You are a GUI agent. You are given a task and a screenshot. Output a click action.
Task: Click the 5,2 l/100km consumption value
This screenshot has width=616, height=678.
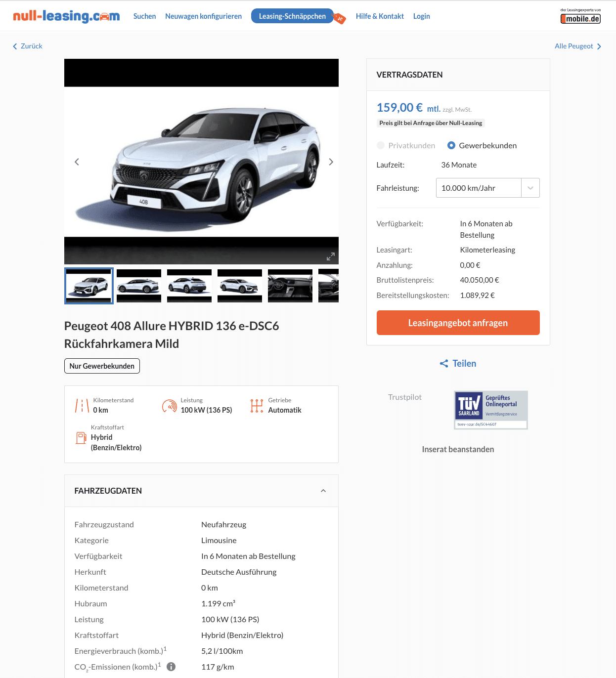click(222, 651)
